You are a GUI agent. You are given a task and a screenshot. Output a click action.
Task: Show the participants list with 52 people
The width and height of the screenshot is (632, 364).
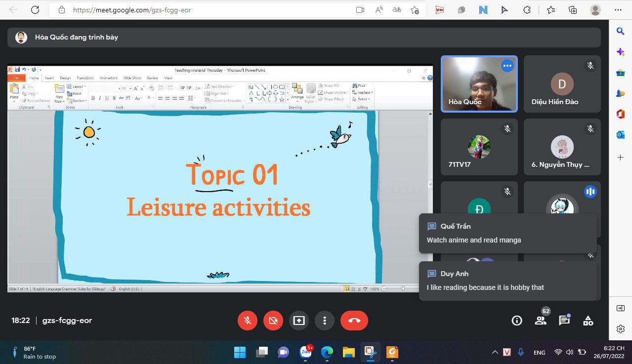[541, 321]
